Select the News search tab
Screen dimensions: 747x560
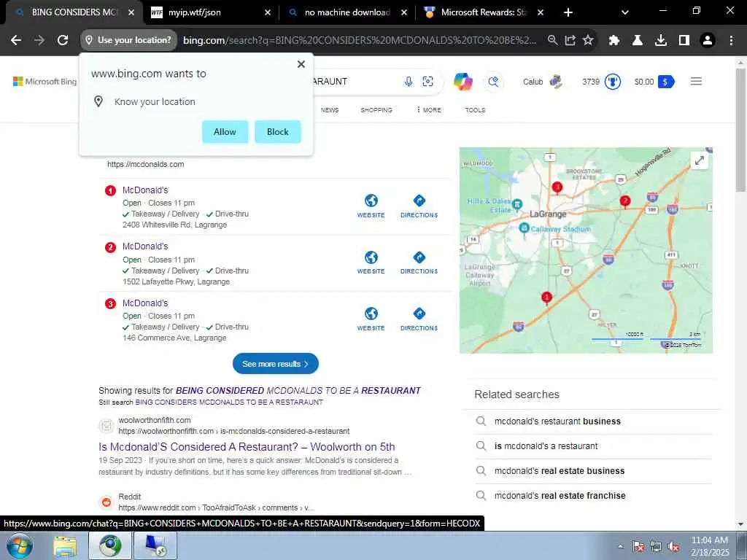tap(330, 110)
